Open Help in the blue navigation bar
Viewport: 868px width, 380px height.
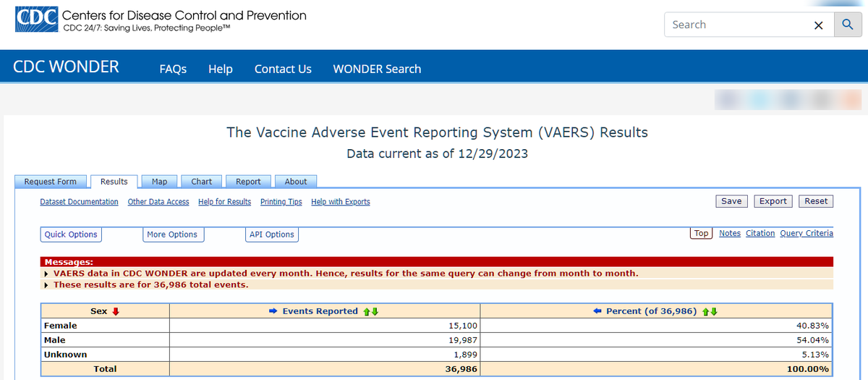coord(221,69)
